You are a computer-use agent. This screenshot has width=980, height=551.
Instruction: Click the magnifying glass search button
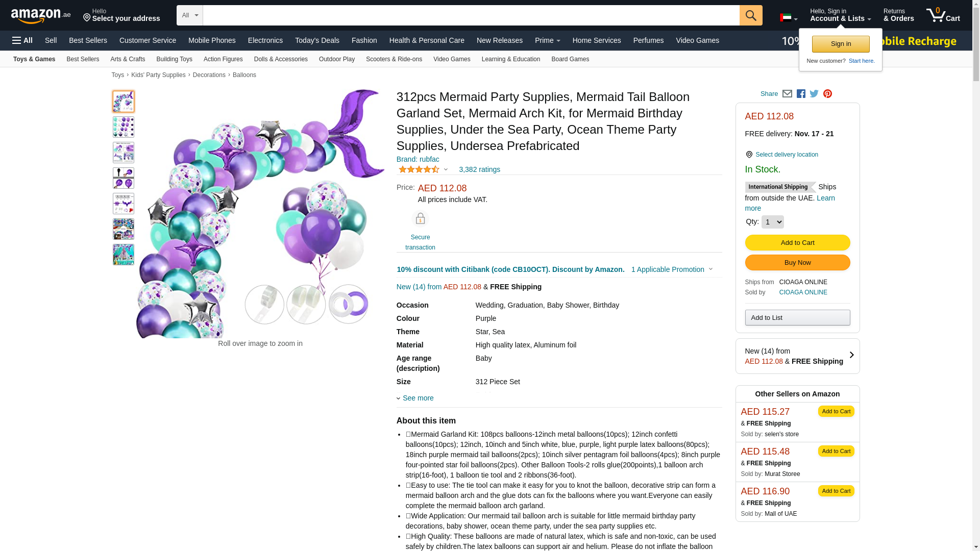tap(750, 15)
